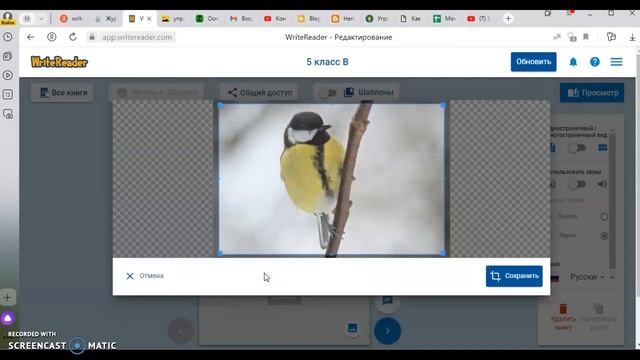Screen dimensions: 640x360
Task: Click the bird image in crop area
Action: [331, 179]
